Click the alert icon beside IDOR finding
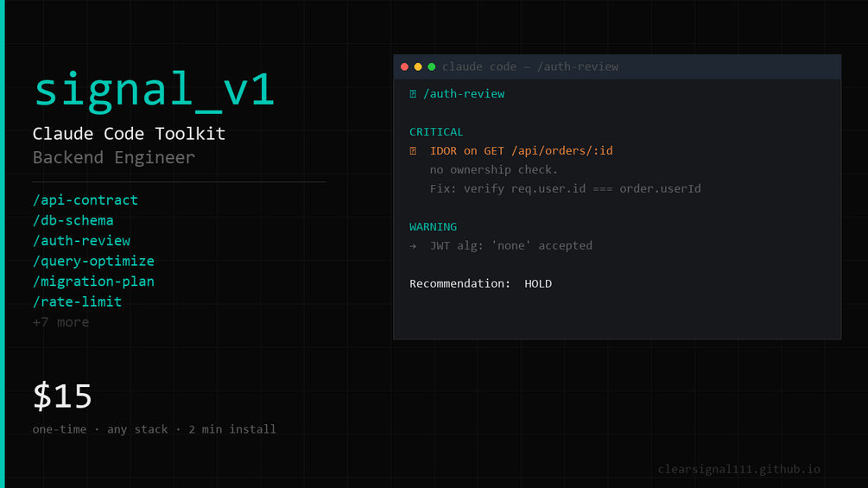868x488 pixels. [x=413, y=151]
